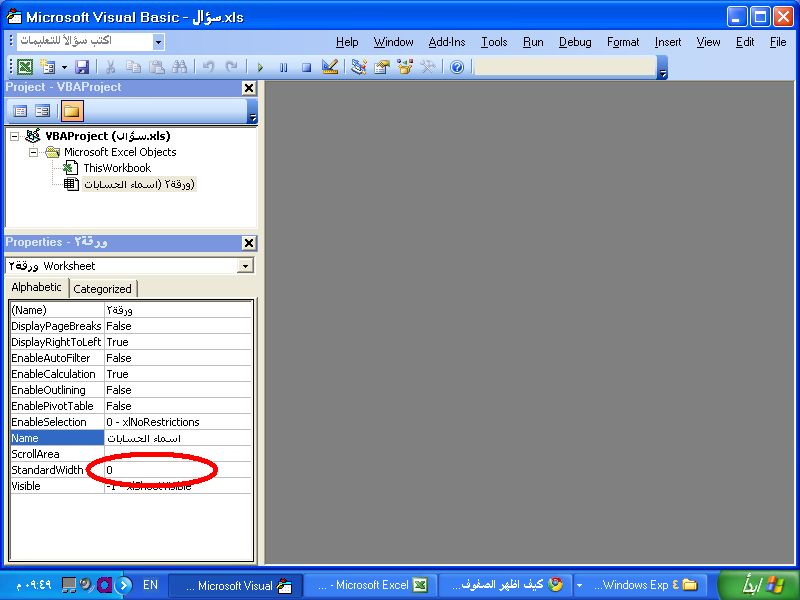Click the Copy icon in toolbar
Screen dimensions: 800x600
[x=134, y=67]
